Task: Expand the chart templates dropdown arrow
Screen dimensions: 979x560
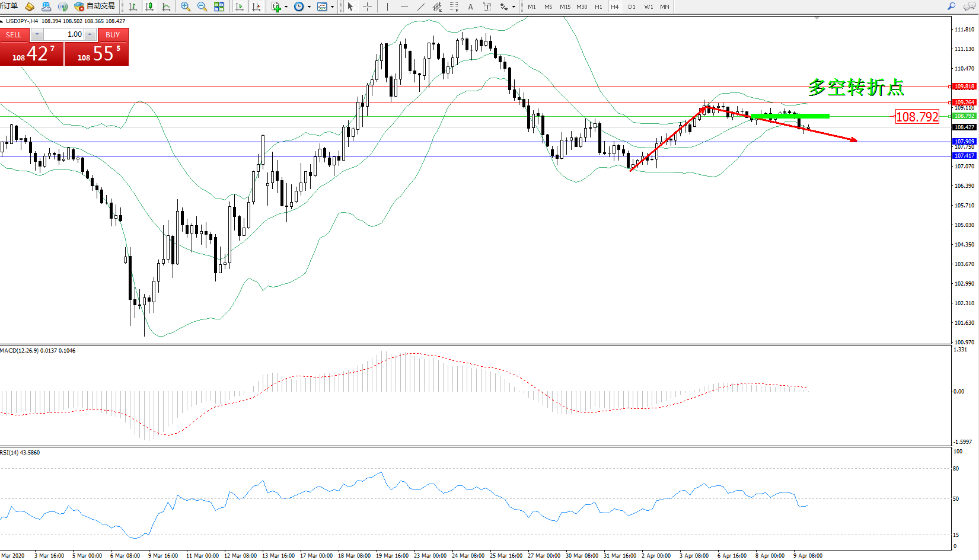Action: (332, 7)
